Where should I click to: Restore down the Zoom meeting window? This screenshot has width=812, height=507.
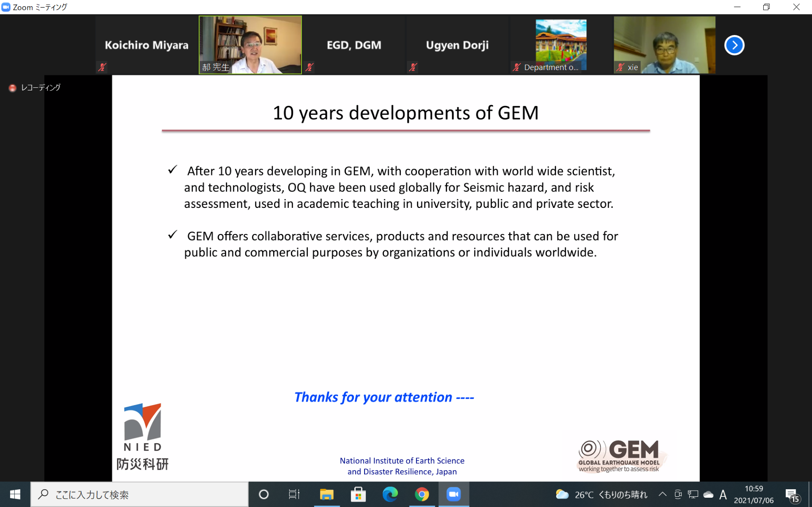pyautogui.click(x=766, y=7)
